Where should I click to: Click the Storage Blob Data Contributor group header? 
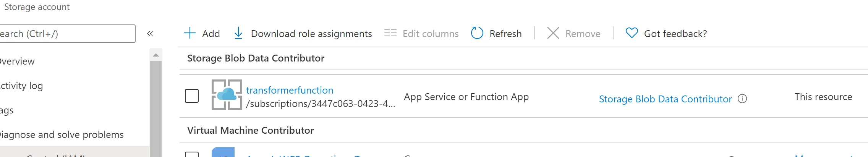pyautogui.click(x=256, y=58)
